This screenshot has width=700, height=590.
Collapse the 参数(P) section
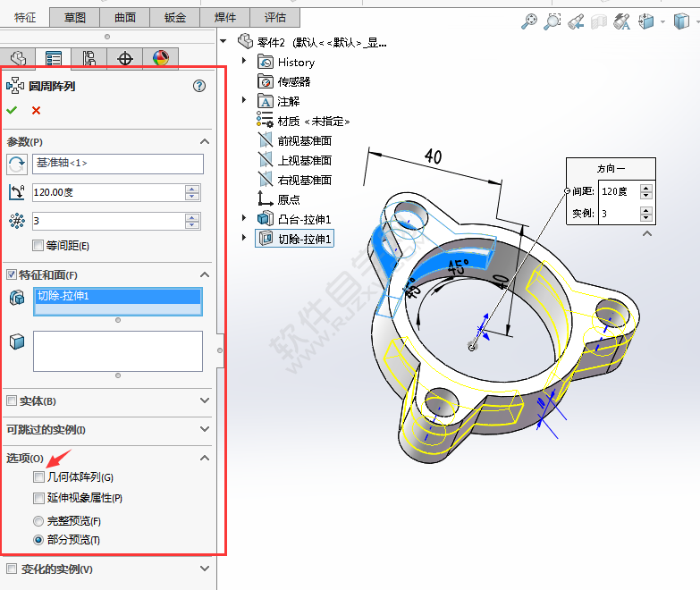[205, 141]
